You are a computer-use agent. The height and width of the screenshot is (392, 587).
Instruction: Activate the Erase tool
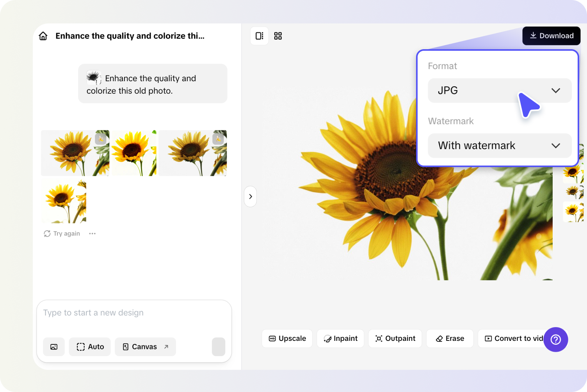[x=450, y=339]
